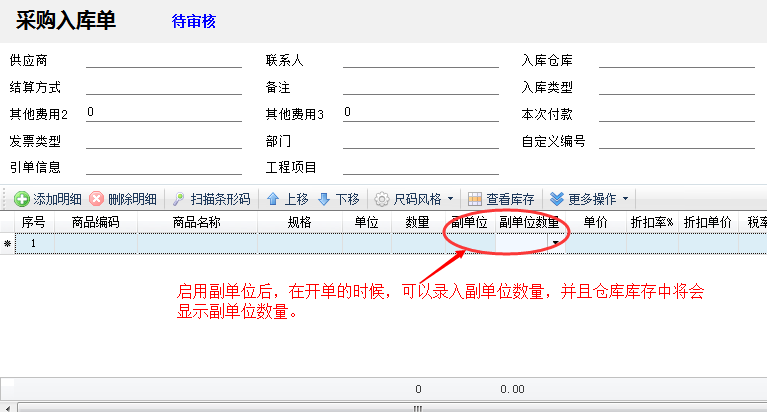Click the green Add Detail (添加明细) icon
767x412 pixels.
(21, 199)
